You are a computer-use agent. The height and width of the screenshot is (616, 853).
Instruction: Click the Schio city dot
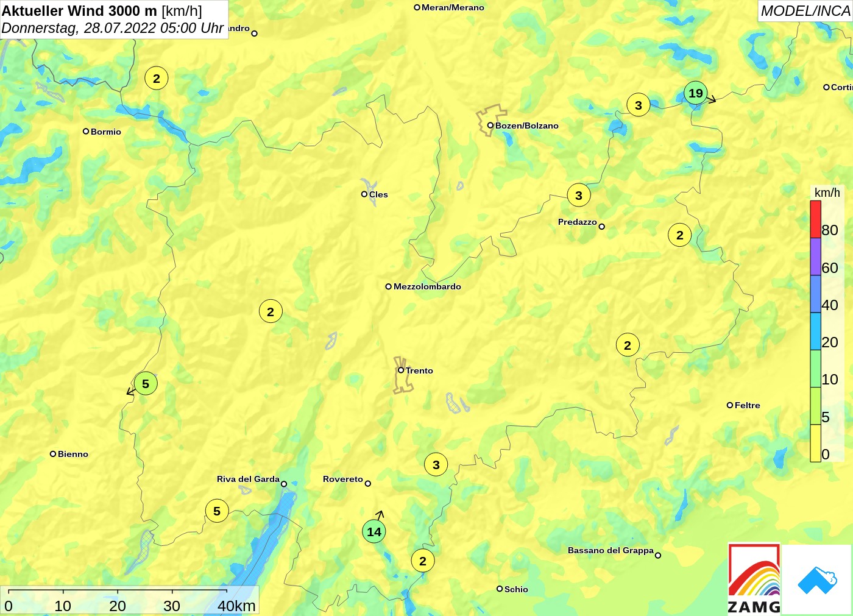coord(500,589)
